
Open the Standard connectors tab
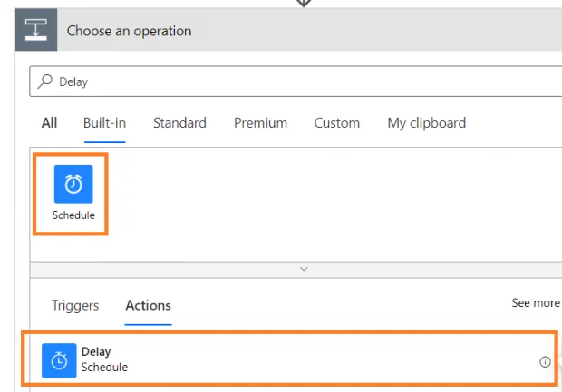179,123
